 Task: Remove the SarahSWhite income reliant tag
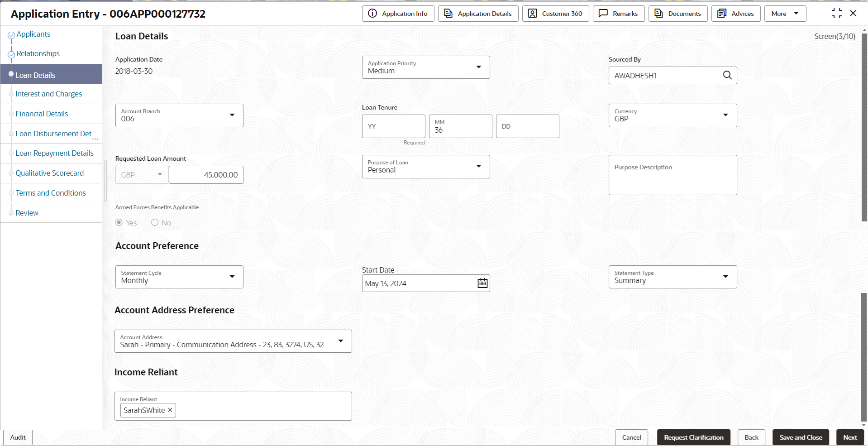[170, 410]
